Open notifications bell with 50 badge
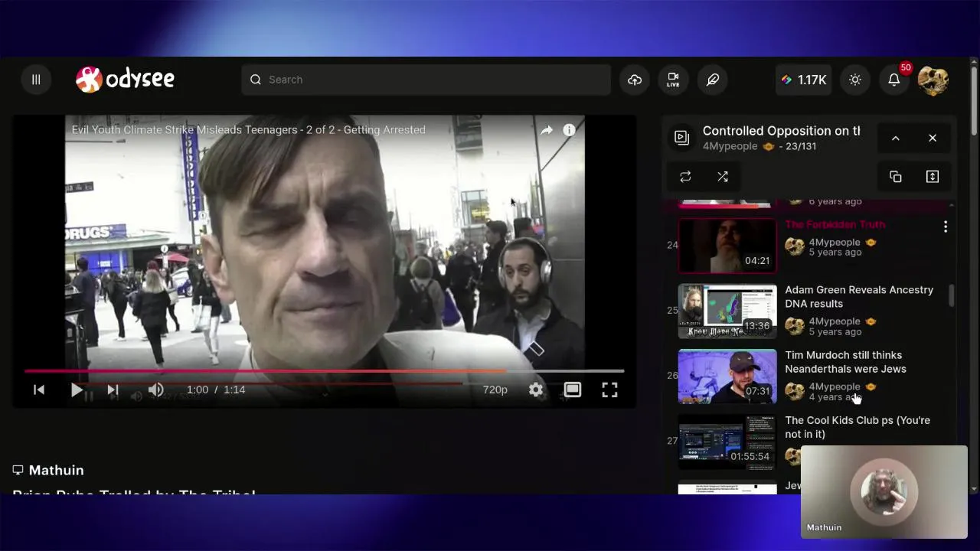Image resolution: width=980 pixels, height=551 pixels. [x=894, y=80]
